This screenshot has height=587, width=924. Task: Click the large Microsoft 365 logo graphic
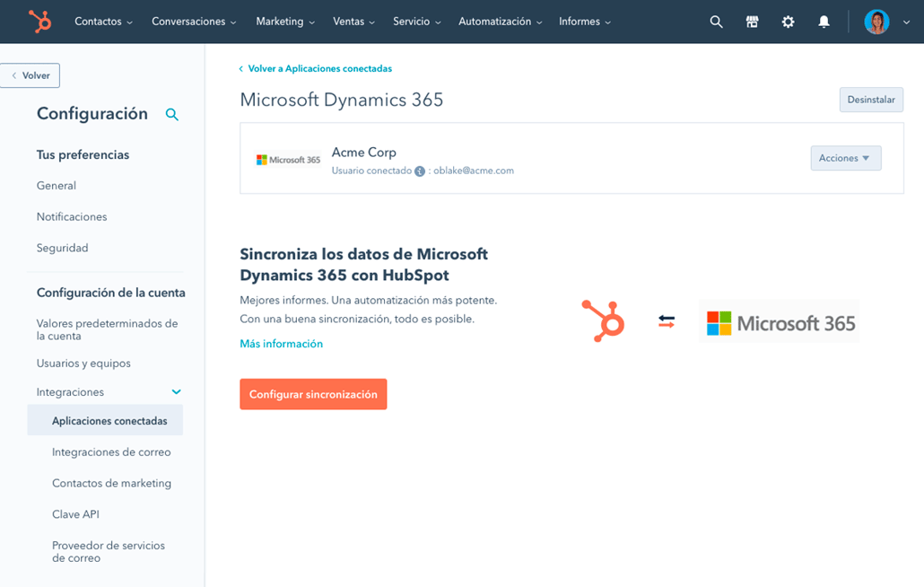(x=779, y=322)
